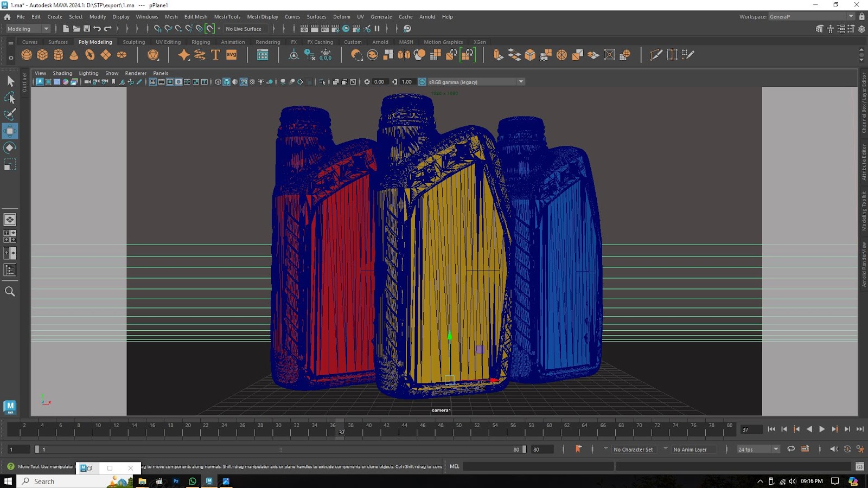The width and height of the screenshot is (868, 488).
Task: Open the Mesh Tools menu
Action: (227, 17)
